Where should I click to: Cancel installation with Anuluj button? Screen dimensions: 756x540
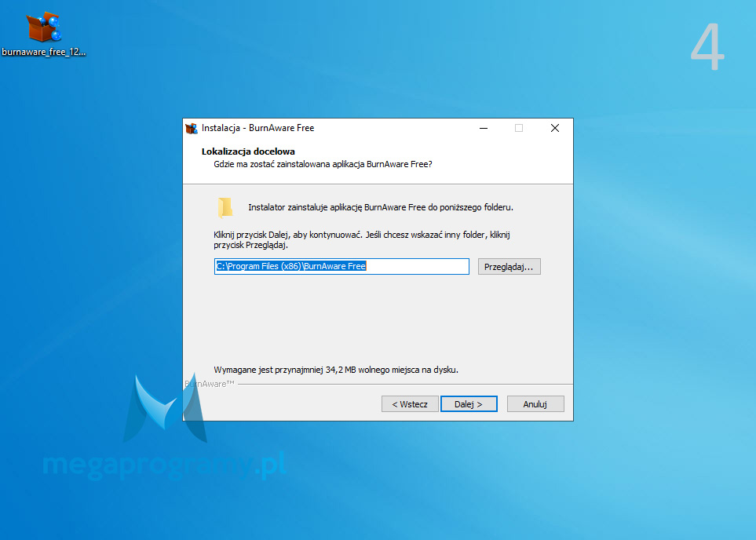point(535,404)
